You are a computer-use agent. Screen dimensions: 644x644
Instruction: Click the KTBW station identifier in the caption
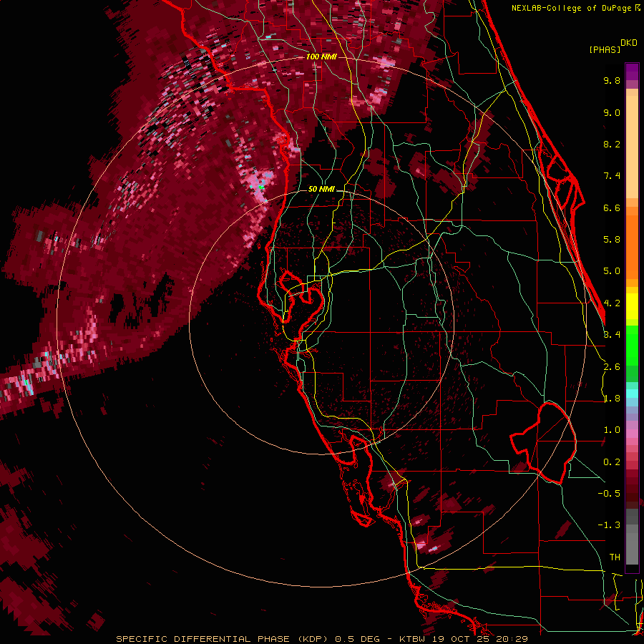pos(414,639)
